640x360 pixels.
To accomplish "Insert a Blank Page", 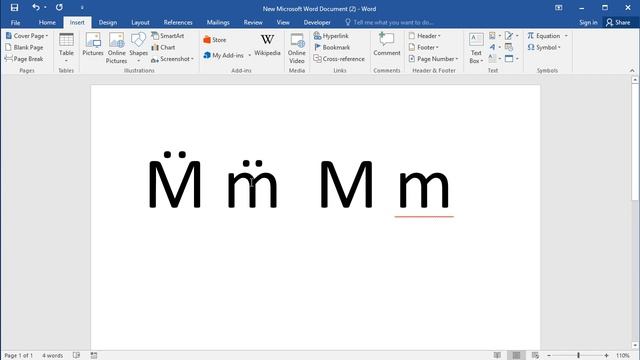I will pos(24,47).
